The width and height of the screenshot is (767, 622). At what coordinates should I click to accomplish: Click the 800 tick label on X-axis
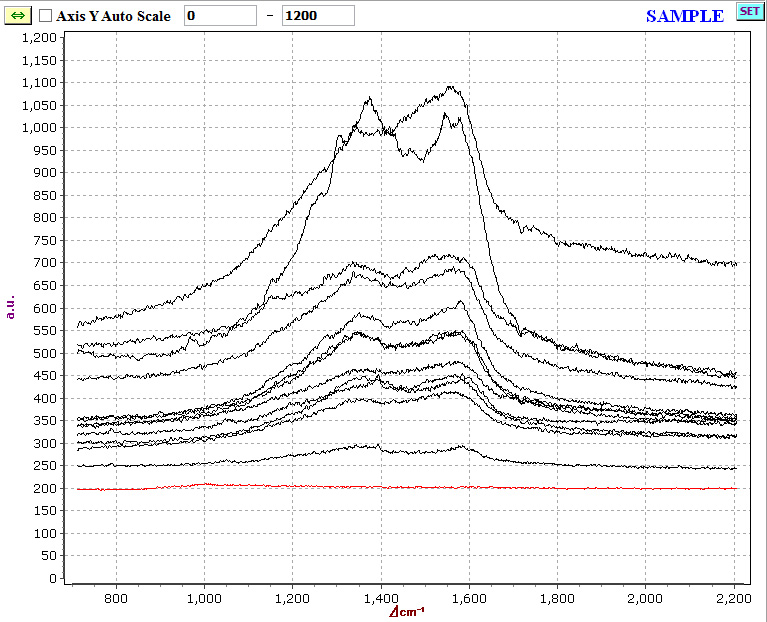coord(116,597)
